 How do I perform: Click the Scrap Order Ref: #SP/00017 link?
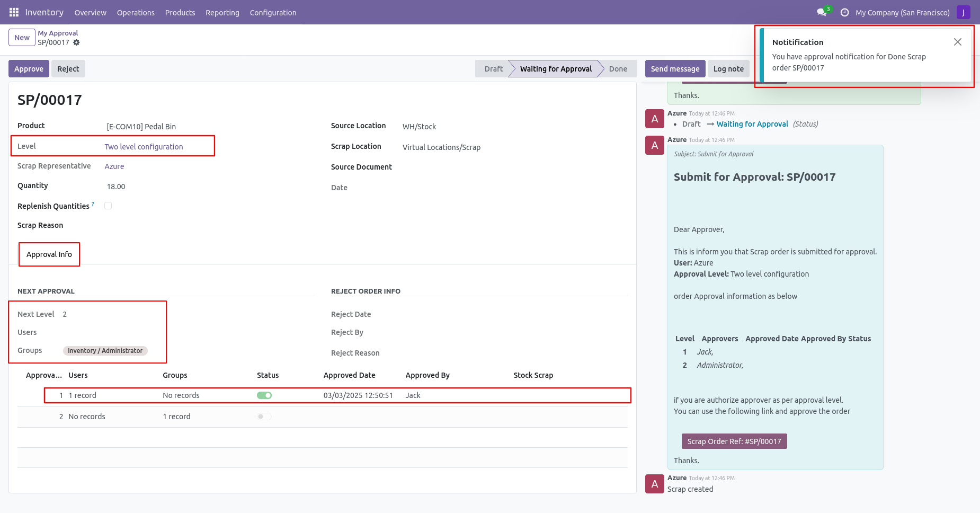pos(734,441)
